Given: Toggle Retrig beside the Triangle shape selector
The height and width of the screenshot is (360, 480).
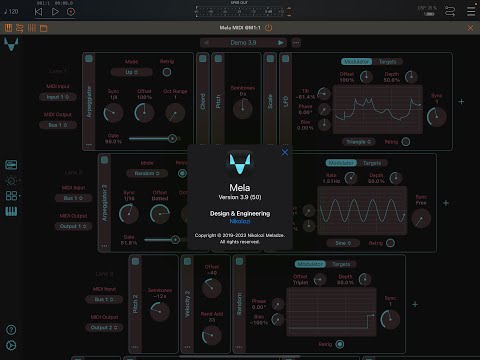Looking at the screenshot, I should click(406, 142).
